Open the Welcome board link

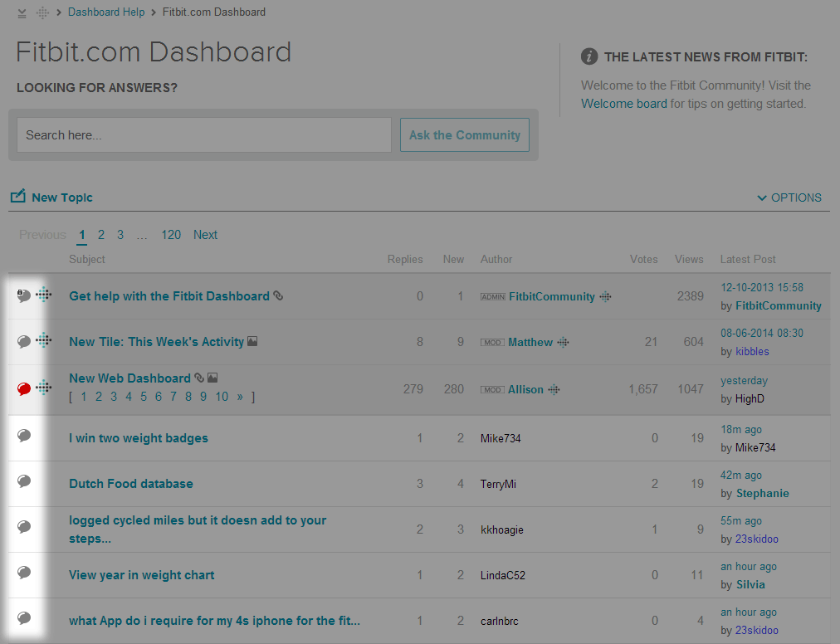click(x=624, y=104)
